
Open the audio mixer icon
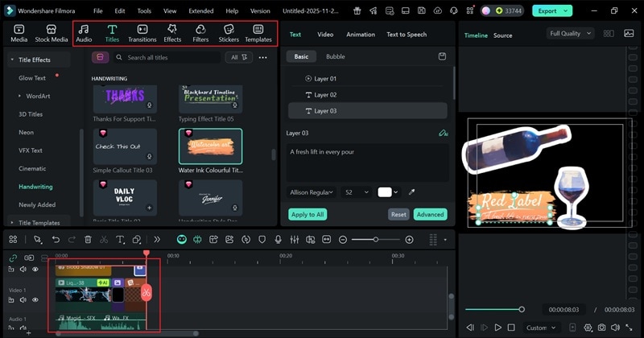coord(294,240)
